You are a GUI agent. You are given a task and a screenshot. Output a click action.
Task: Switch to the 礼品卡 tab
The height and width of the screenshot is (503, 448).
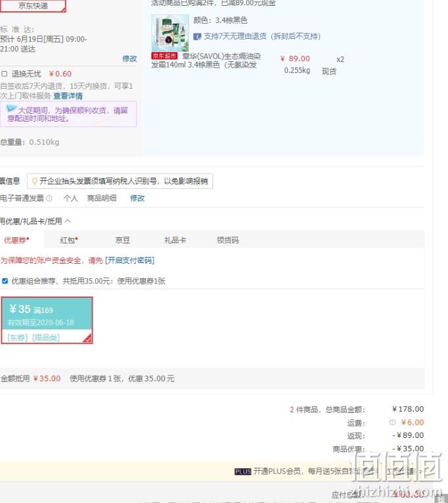(x=175, y=240)
